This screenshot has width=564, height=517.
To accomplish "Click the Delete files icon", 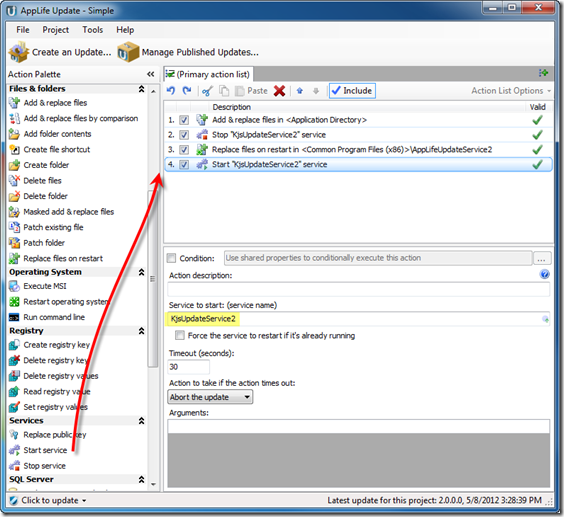I will (x=14, y=180).
